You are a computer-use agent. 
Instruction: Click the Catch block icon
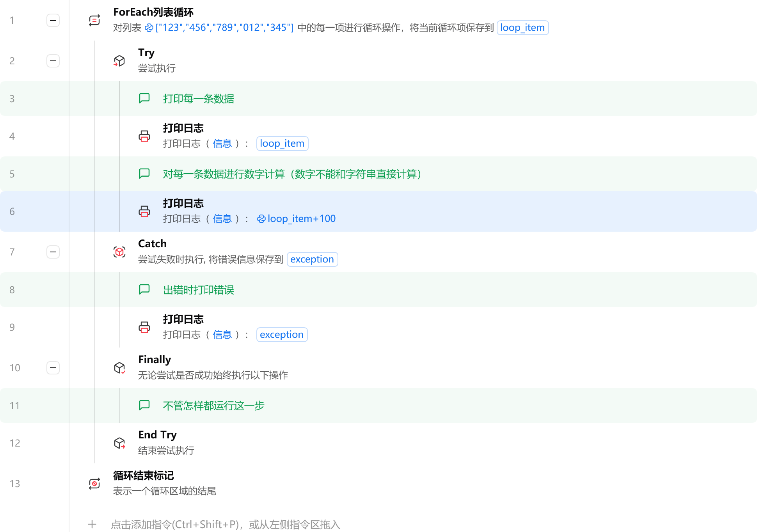pyautogui.click(x=119, y=252)
